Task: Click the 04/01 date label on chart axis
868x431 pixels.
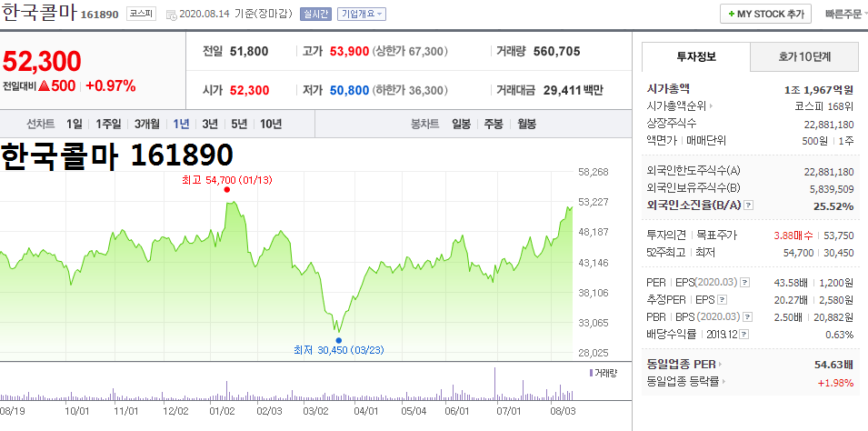Action: [366, 411]
